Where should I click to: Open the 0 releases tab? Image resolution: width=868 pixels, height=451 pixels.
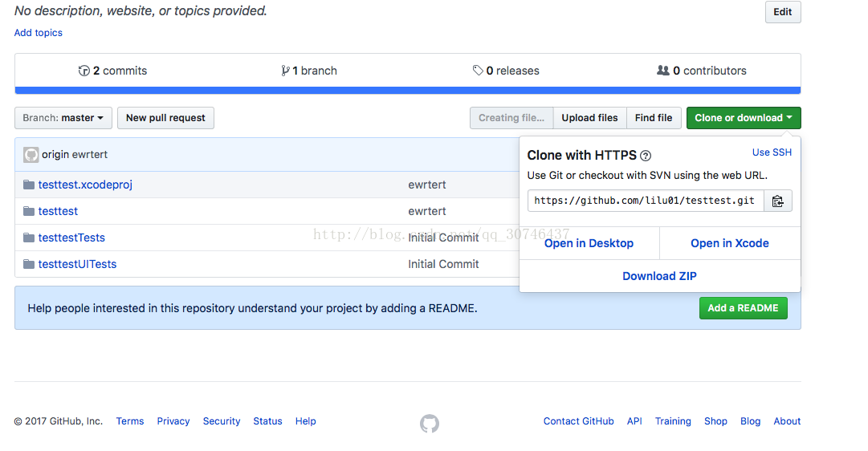pyautogui.click(x=506, y=71)
